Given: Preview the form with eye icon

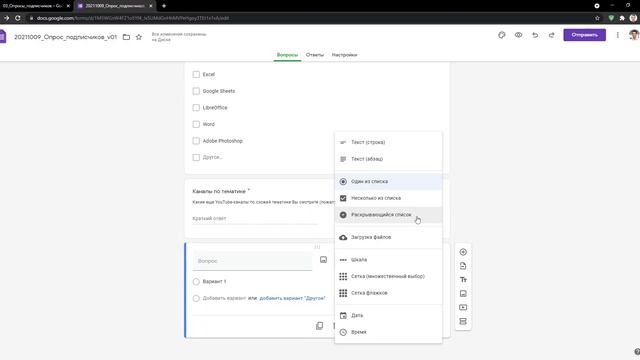Looking at the screenshot, I should click(x=518, y=35).
